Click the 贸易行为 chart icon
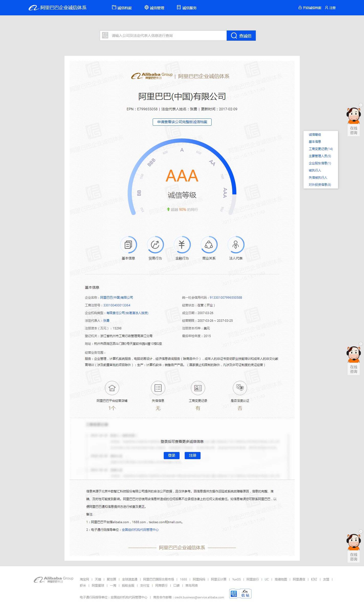364x614 pixels. point(155,245)
